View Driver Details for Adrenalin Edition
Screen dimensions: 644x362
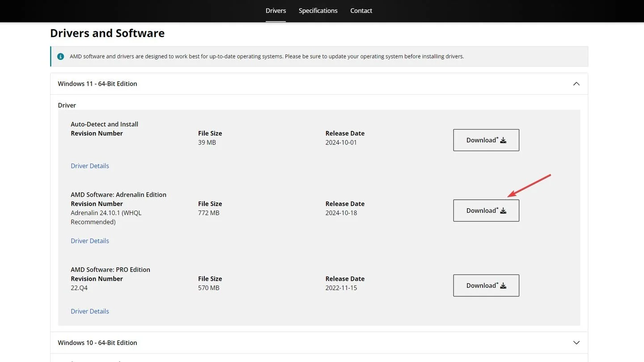[x=90, y=241]
